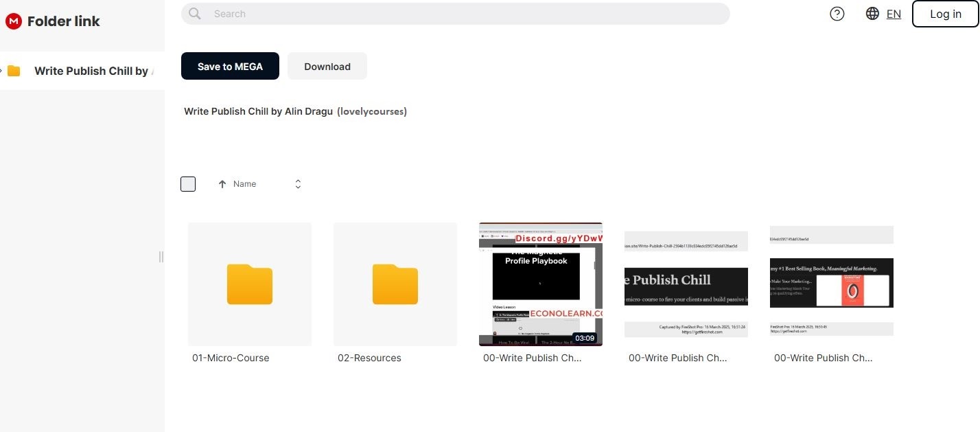Select Write Publish Chill in sidebar tree
The image size is (980, 432).
pyautogui.click(x=91, y=71)
